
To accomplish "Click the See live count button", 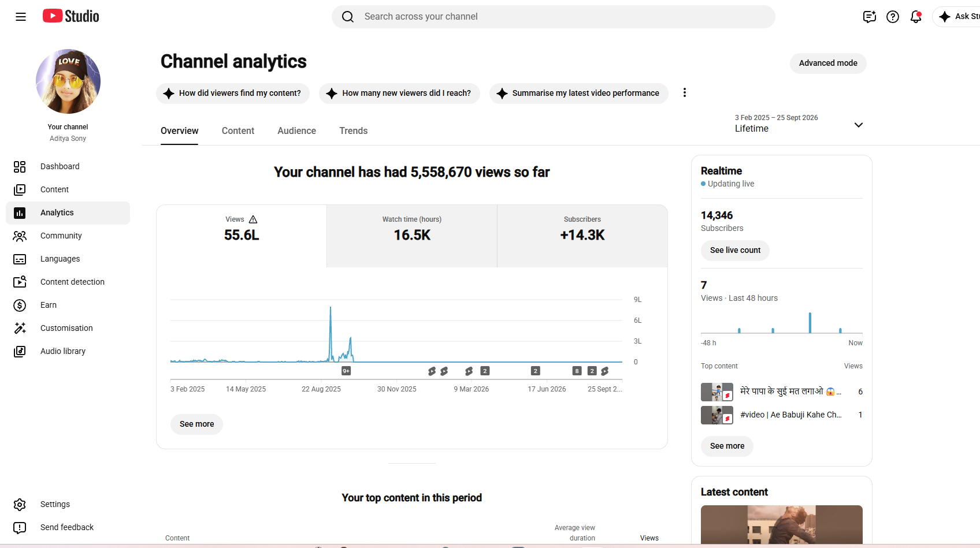I will pos(735,251).
